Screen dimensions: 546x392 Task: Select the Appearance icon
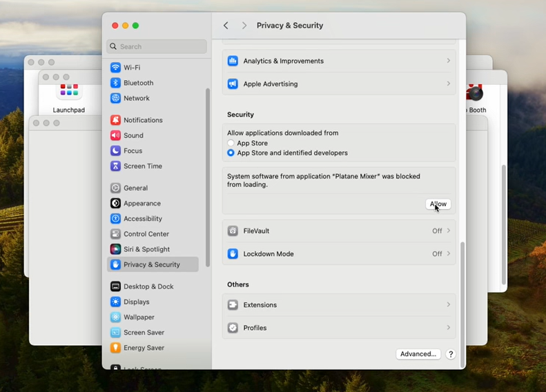[115, 204]
